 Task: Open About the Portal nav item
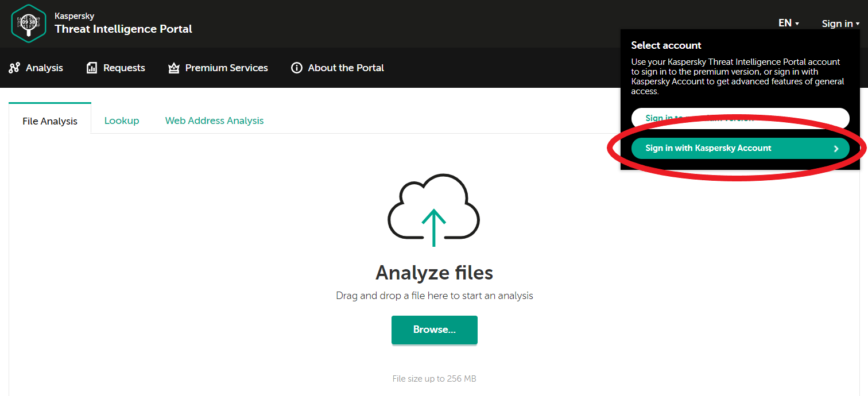[338, 68]
